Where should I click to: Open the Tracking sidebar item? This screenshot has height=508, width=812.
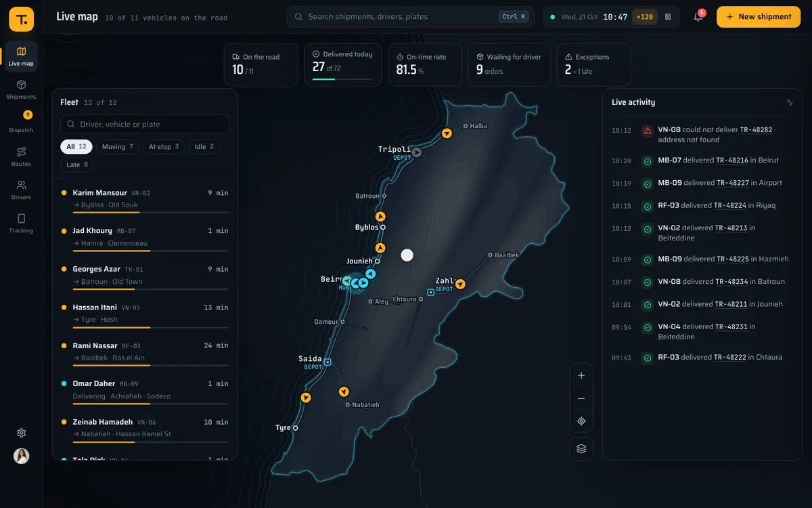coord(21,223)
